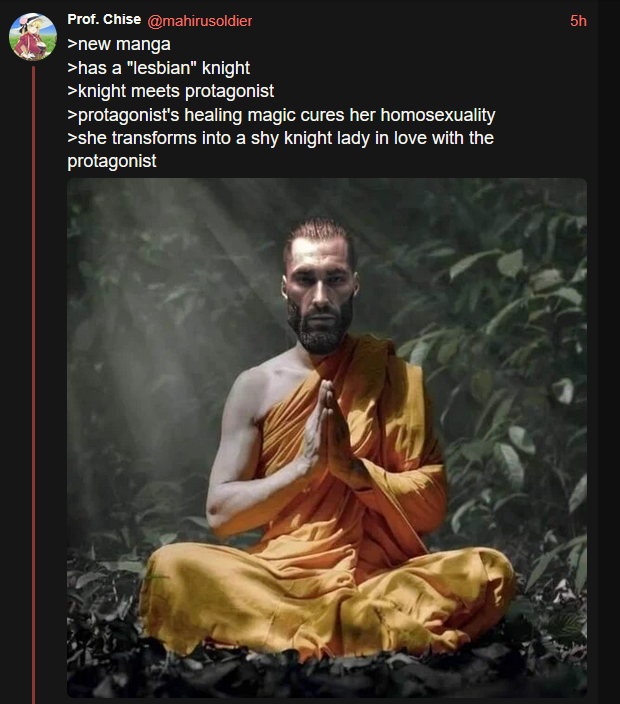Click the word "homosexuality" in the post
This screenshot has height=704, width=620.
(x=438, y=115)
